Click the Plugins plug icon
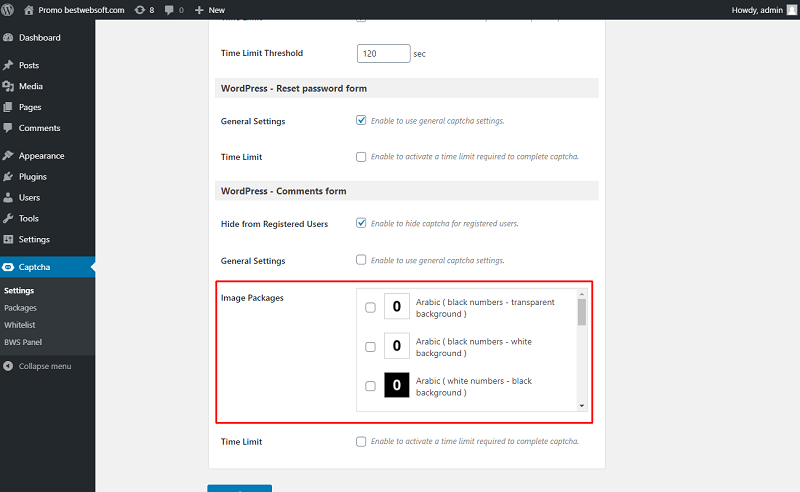The image size is (800, 492). tap(8, 176)
